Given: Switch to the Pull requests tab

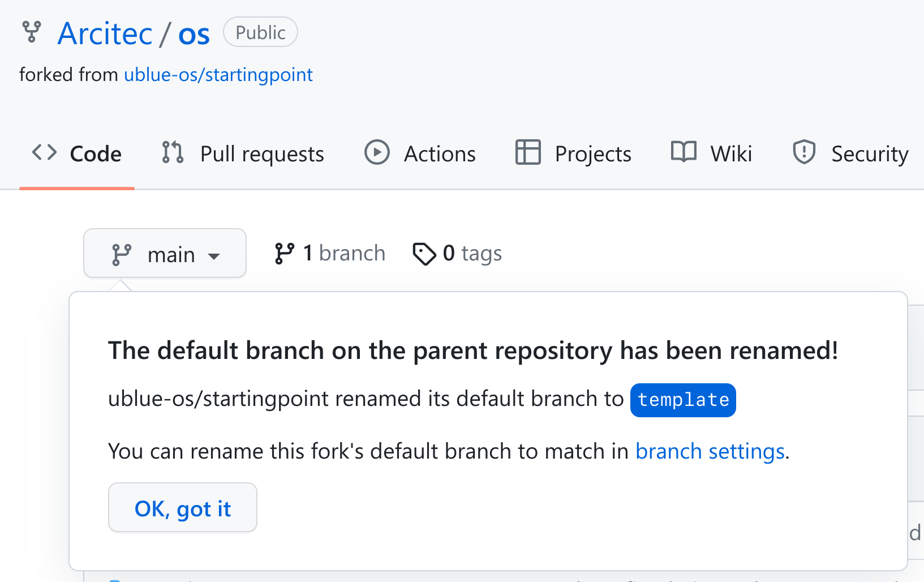Looking at the screenshot, I should pos(262,154).
